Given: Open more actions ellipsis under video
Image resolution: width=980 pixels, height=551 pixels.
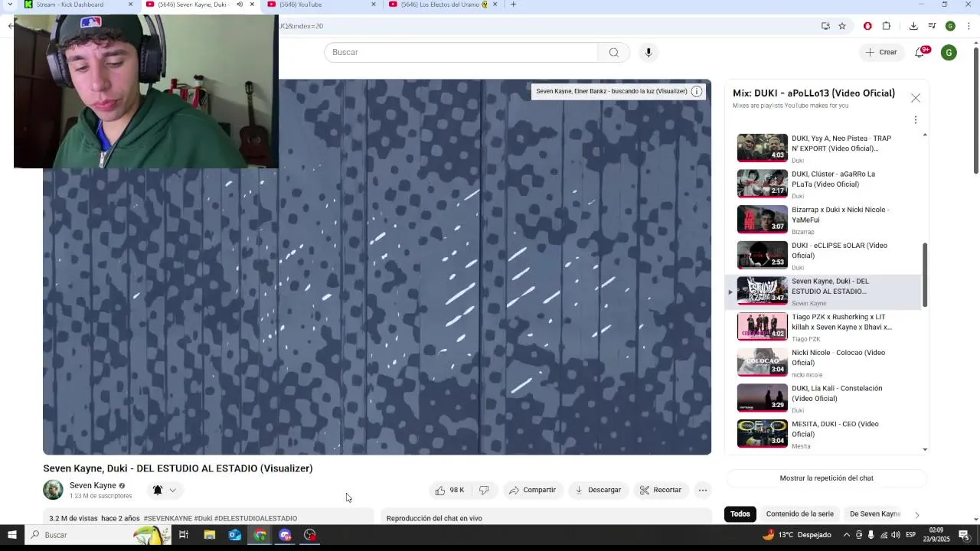Looking at the screenshot, I should point(703,490).
